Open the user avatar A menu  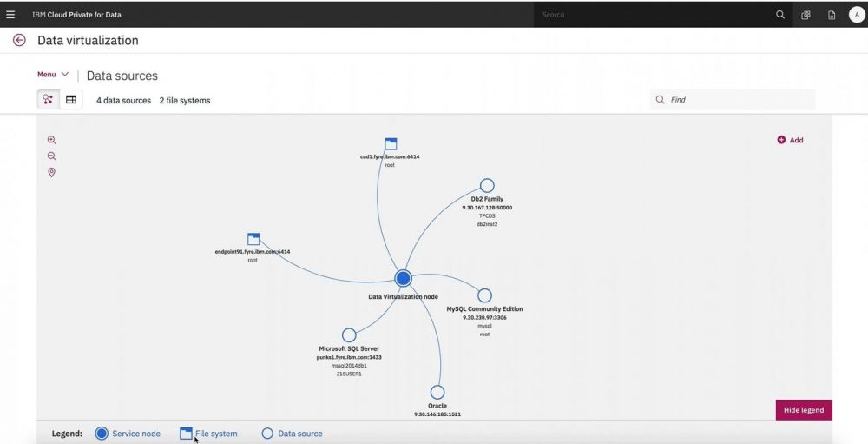(x=857, y=15)
